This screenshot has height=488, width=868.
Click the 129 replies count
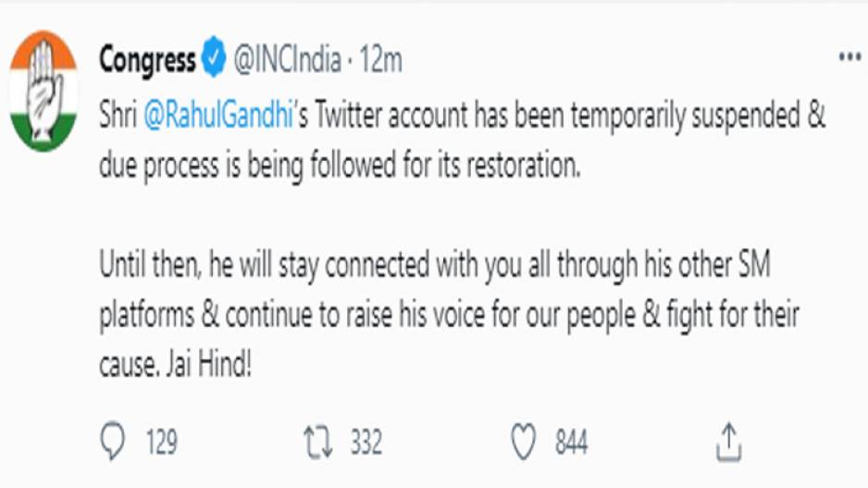[x=162, y=443]
